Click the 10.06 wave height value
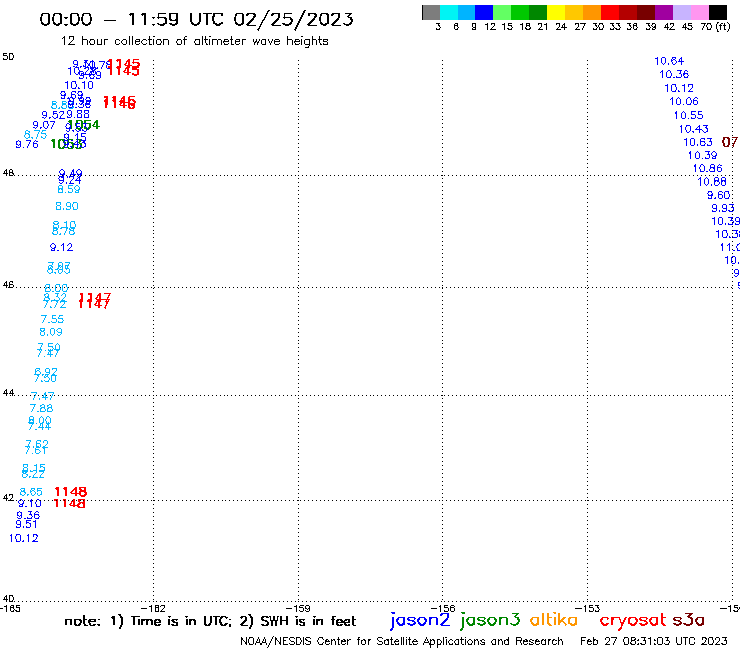The width and height of the screenshot is (740, 650). [683, 101]
